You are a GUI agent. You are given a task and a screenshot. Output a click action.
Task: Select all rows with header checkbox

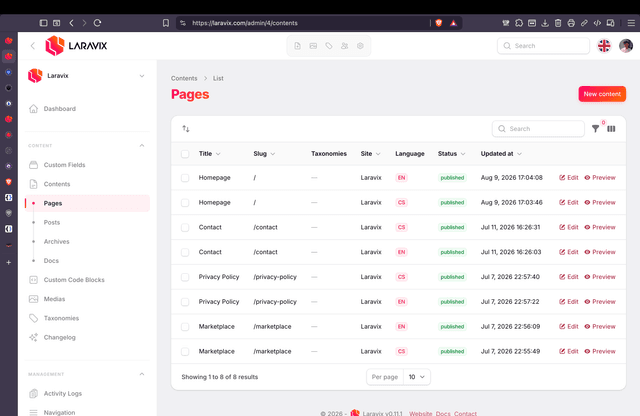(x=185, y=154)
